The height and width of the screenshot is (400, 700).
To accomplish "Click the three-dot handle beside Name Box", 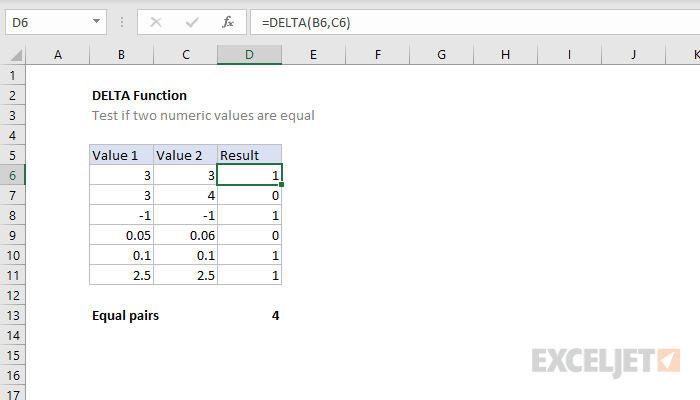I will 122,22.
